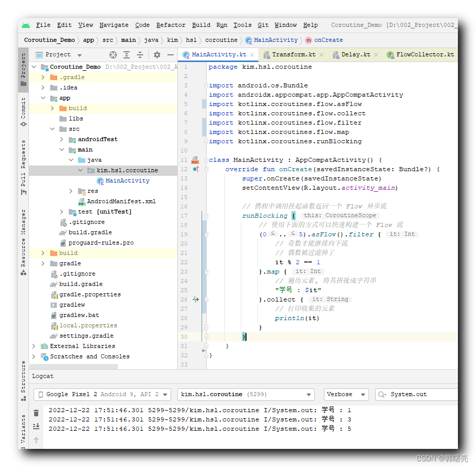This screenshot has width=476, height=467.
Task: Fold the filter lambda at line 19
Action: pyautogui.click(x=206, y=235)
